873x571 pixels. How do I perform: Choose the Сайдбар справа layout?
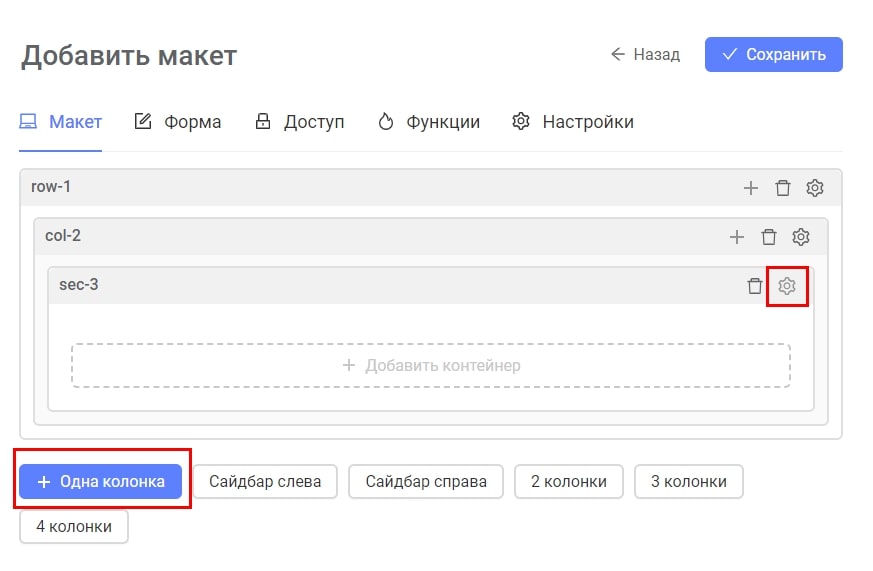click(x=426, y=481)
